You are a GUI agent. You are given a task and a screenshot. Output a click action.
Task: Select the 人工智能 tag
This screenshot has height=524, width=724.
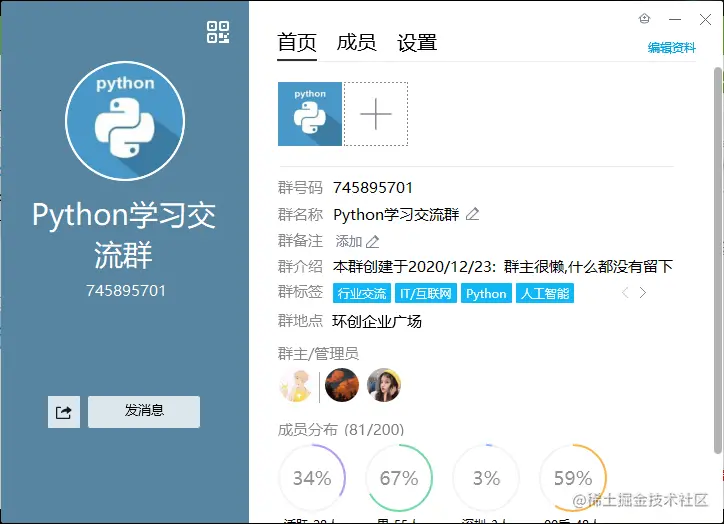coord(545,293)
